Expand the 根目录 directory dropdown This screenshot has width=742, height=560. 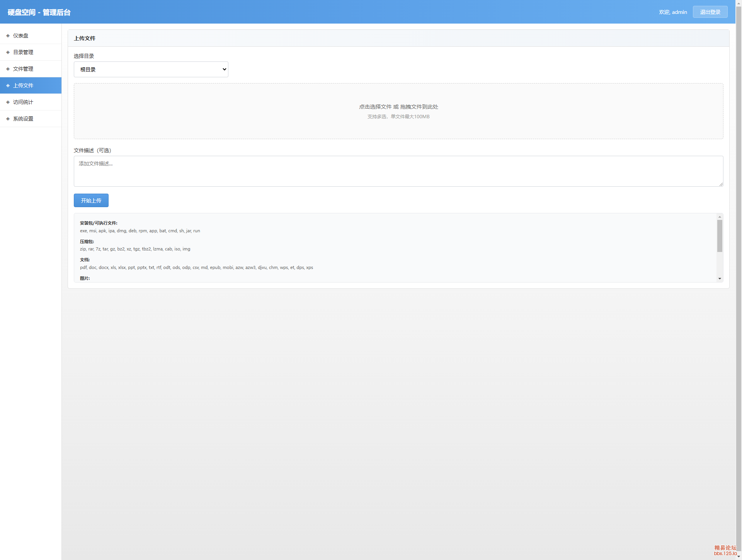[x=151, y=70]
